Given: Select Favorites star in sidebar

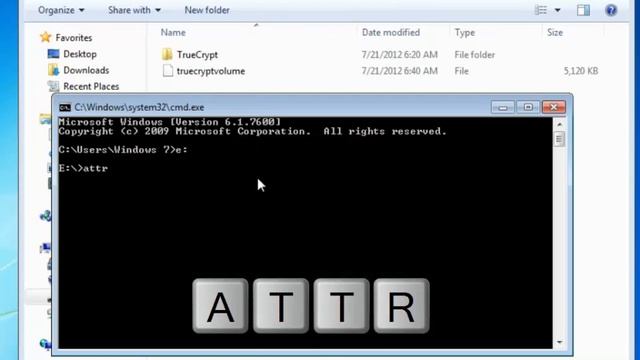Looking at the screenshot, I should click(45, 38).
